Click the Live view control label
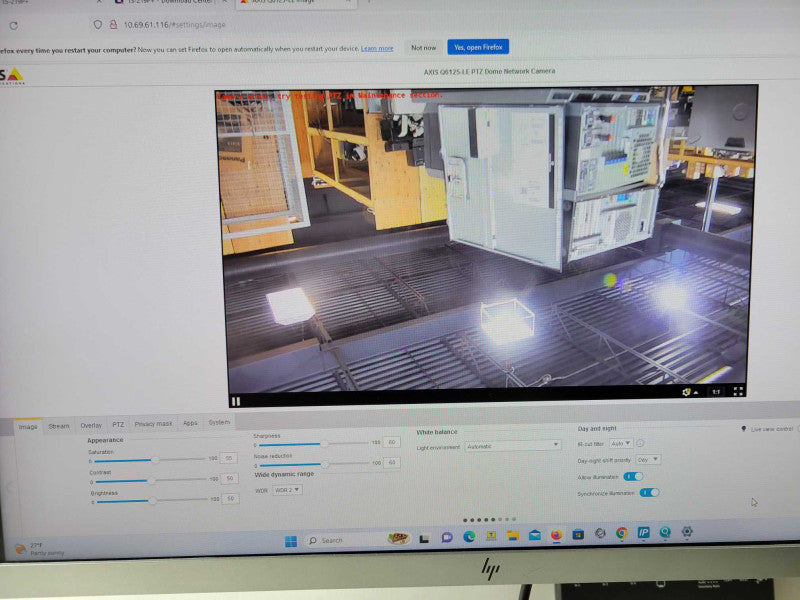This screenshot has width=800, height=600. tap(772, 429)
